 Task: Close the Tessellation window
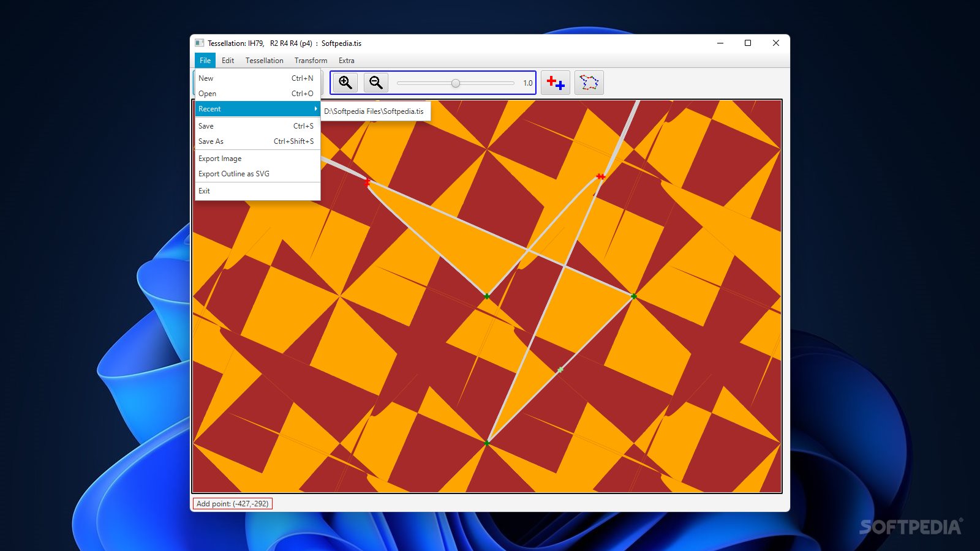tap(776, 43)
